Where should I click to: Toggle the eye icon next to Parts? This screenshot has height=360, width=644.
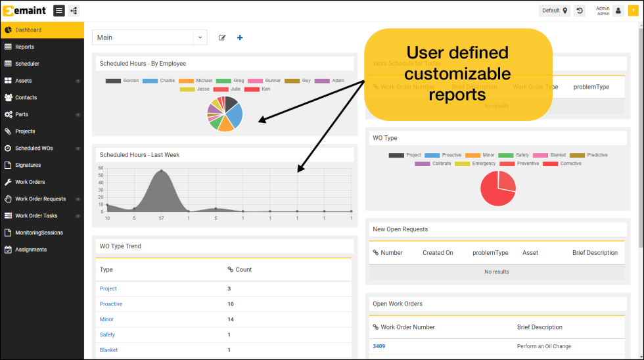pos(78,115)
